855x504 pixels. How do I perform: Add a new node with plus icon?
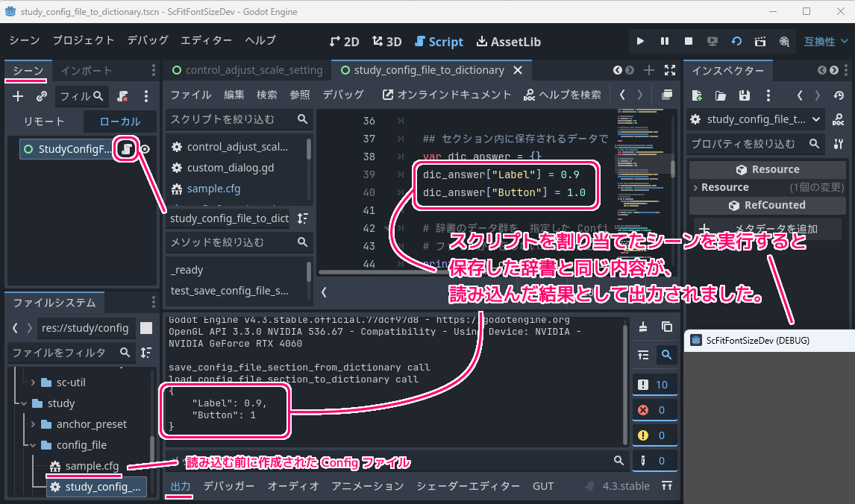[x=19, y=96]
